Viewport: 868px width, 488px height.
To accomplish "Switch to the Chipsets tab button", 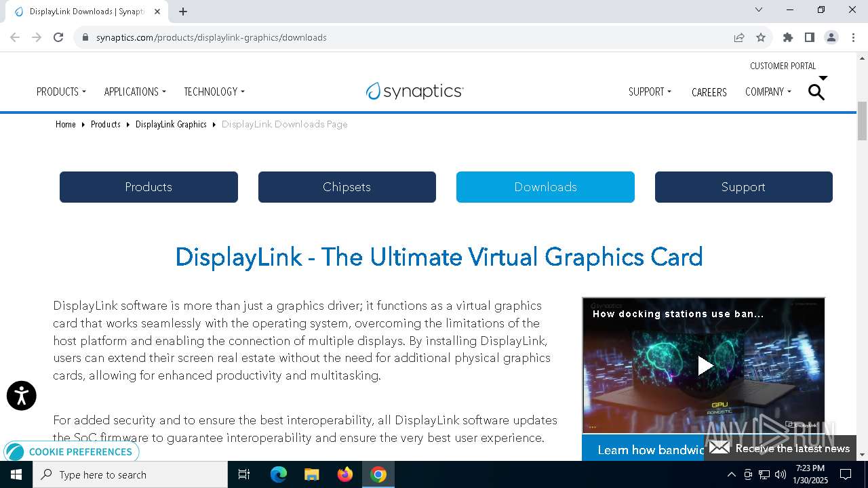I will [x=347, y=187].
